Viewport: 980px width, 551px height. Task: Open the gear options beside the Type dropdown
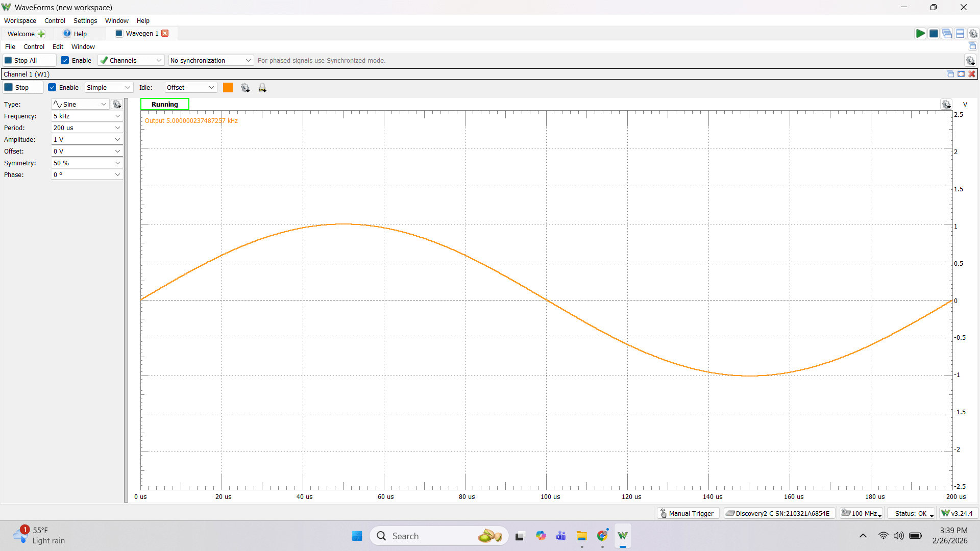click(117, 104)
